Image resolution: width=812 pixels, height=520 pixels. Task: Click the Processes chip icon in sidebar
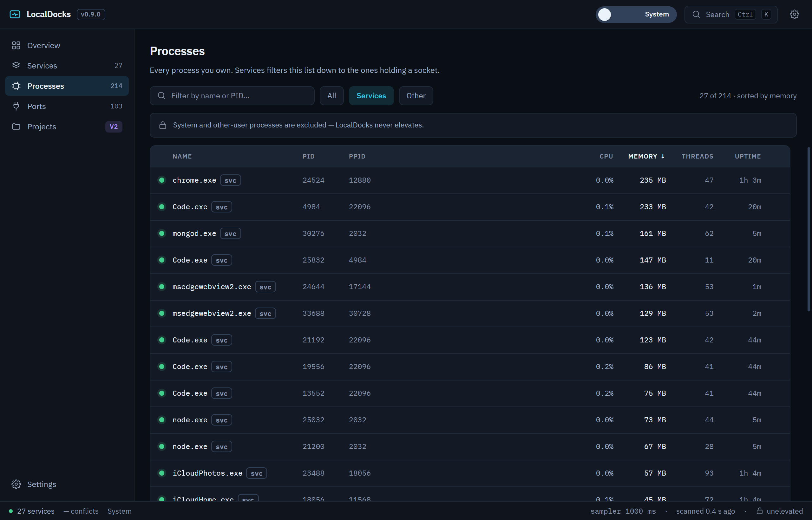coord(16,86)
